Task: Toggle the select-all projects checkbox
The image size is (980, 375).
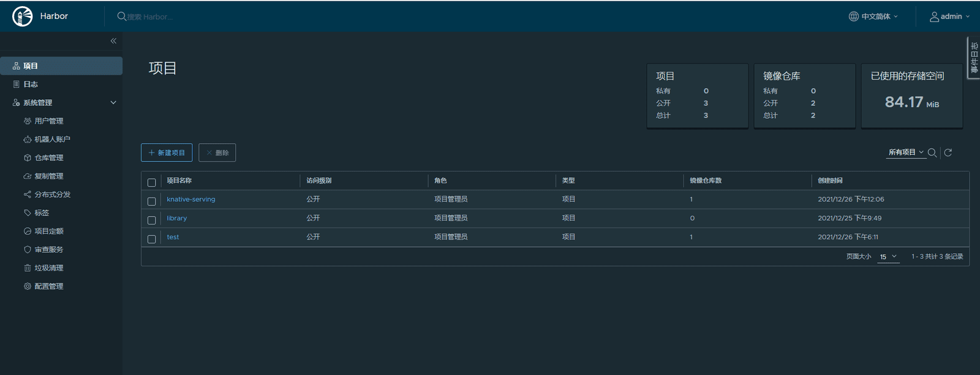Action: coord(152,182)
